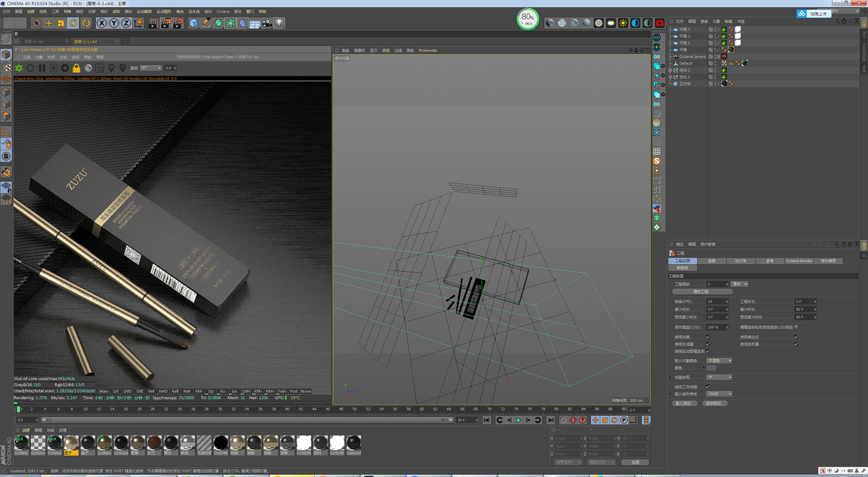Open the floor/environment objects icon
Viewport: 868px width, 477px height.
click(255, 23)
